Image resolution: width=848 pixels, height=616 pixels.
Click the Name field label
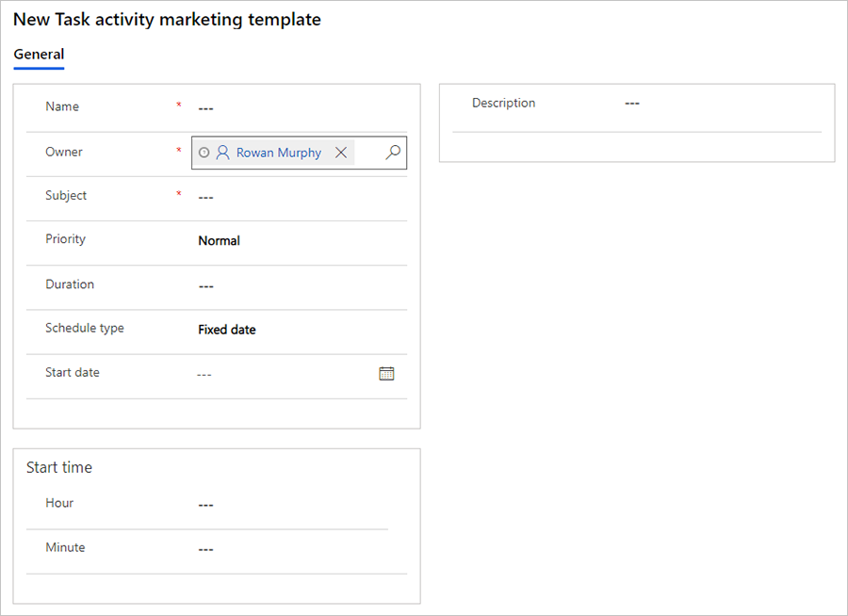click(x=62, y=106)
